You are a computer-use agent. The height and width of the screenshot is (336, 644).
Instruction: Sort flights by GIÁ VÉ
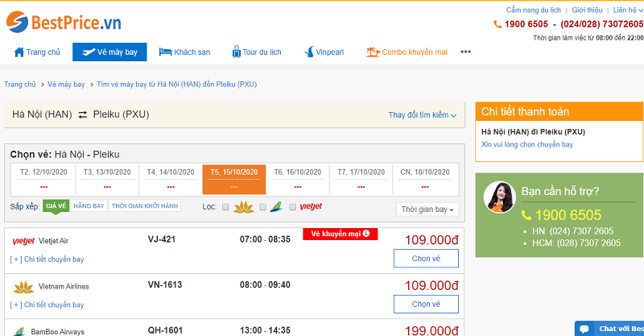56,205
